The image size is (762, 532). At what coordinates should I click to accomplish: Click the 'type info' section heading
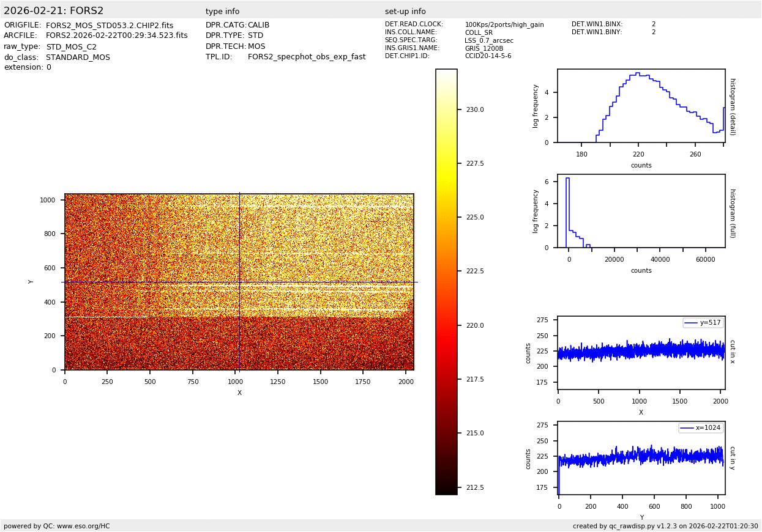point(222,12)
